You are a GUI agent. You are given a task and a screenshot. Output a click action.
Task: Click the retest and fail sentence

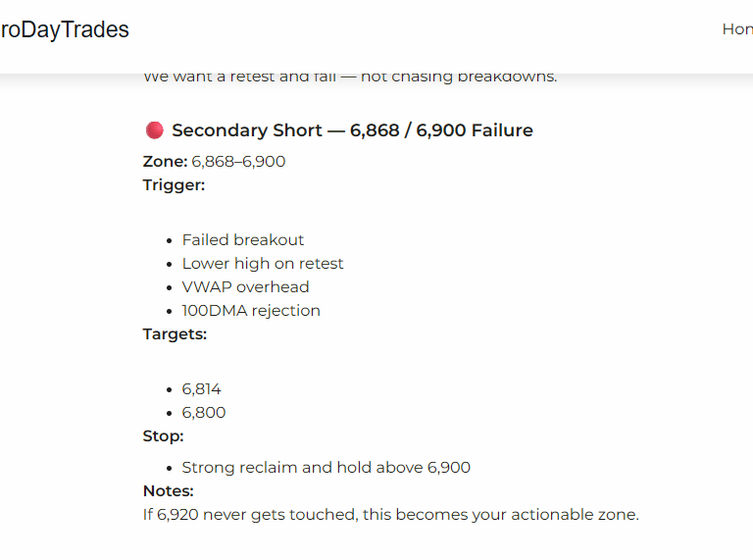[x=349, y=76]
